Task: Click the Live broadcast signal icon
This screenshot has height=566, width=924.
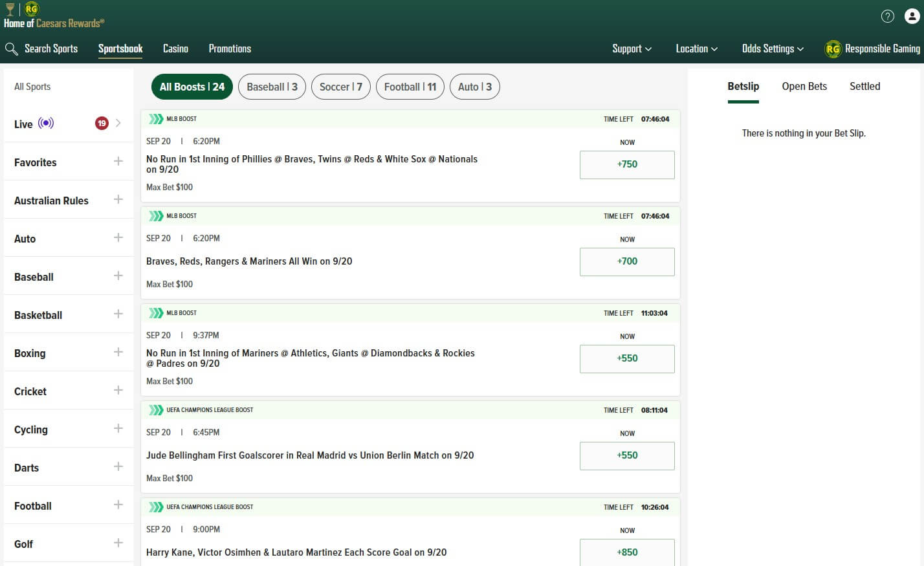Action: pos(46,123)
